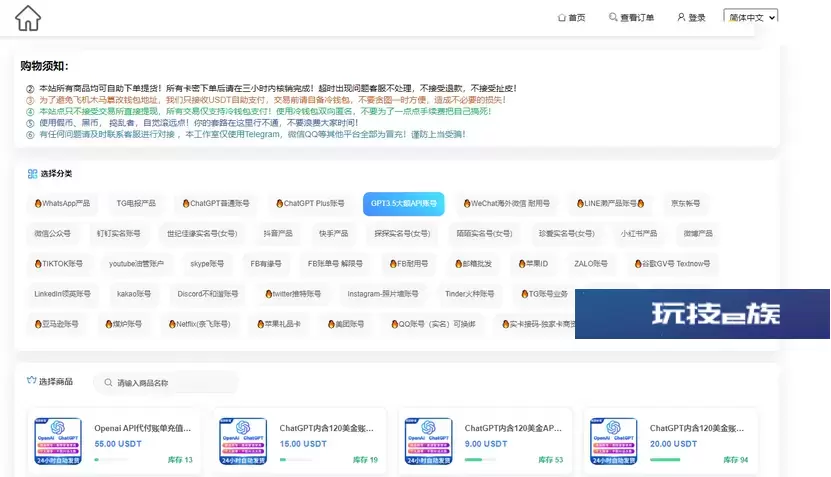Open the Openai API代付账单充值 product title
Screen dimensions: 831x477
coord(143,428)
